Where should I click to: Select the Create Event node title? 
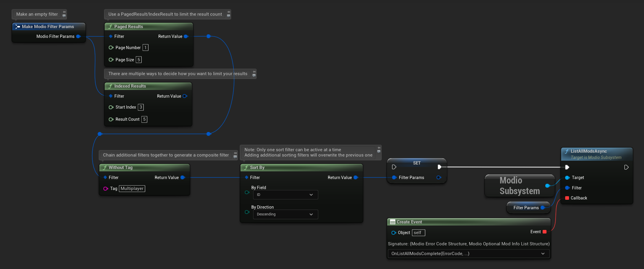pos(409,222)
